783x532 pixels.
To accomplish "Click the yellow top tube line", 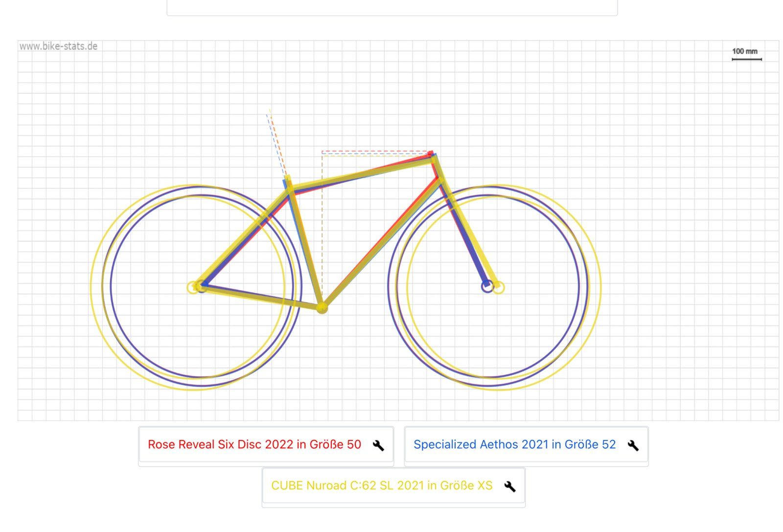I will click(x=362, y=173).
